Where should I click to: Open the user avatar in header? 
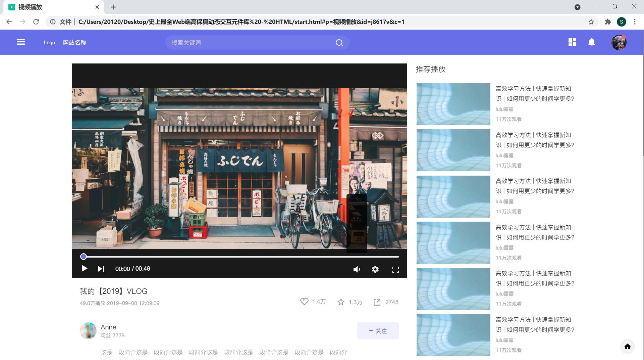tap(619, 42)
